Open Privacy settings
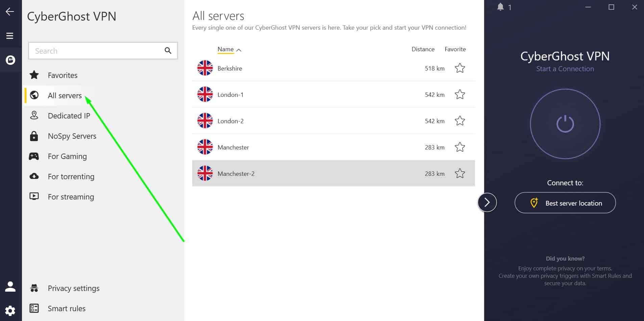Viewport: 644px width, 321px height. tap(74, 288)
